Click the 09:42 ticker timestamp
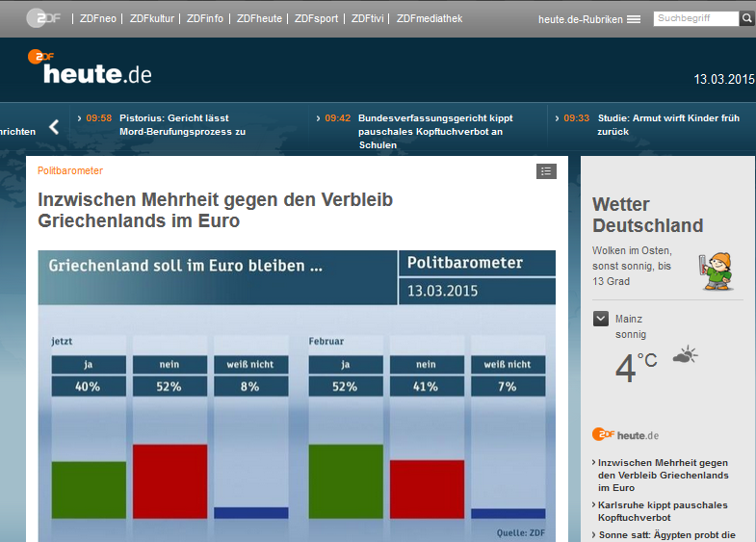The image size is (756, 542). (x=337, y=118)
